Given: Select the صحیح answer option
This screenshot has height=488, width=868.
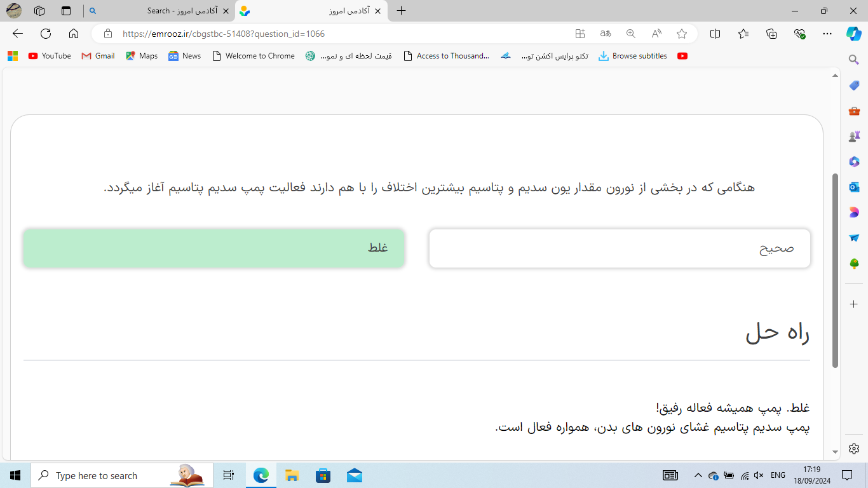Looking at the screenshot, I should pos(620,248).
